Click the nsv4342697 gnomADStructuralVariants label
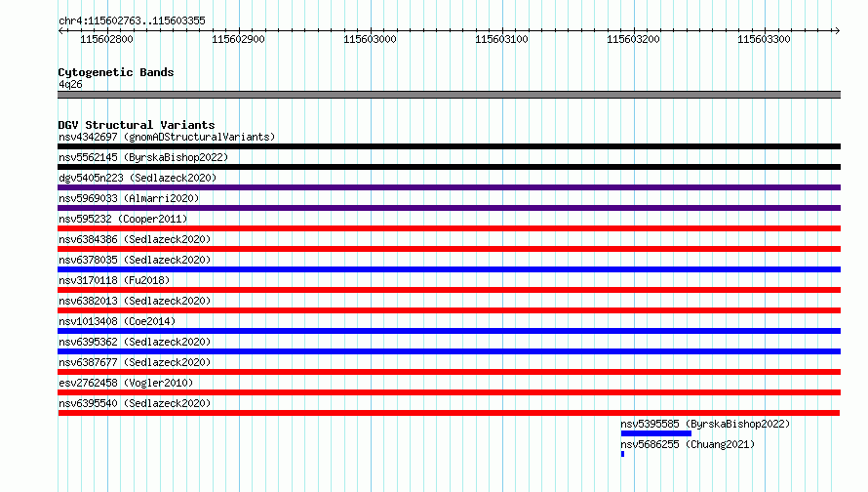 pyautogui.click(x=167, y=137)
